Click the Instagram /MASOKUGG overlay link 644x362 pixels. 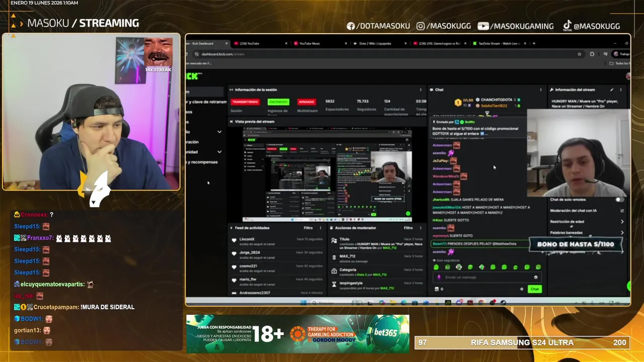point(444,26)
